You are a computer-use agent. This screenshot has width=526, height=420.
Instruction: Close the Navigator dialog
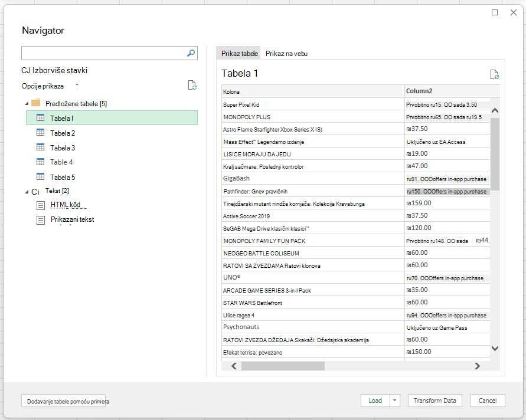point(513,12)
